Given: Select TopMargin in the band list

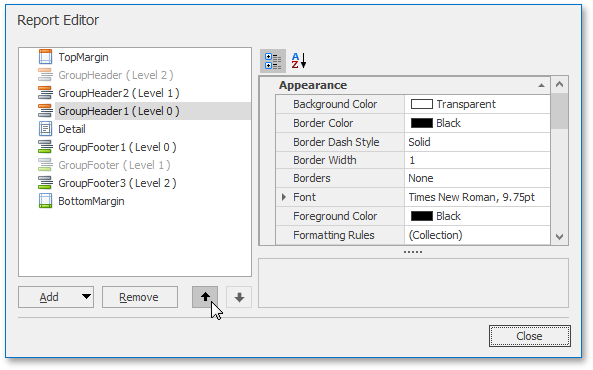Looking at the screenshot, I should click(x=83, y=57).
